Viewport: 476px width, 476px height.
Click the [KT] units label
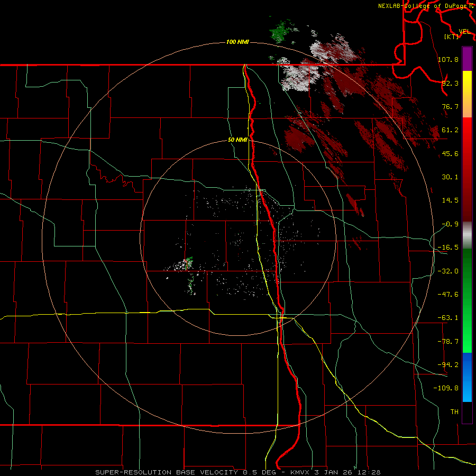click(x=452, y=36)
